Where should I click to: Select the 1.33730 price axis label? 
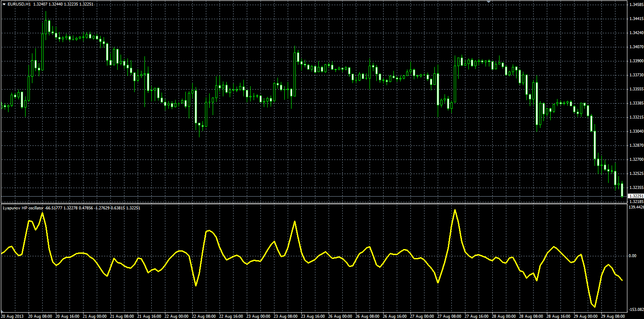click(x=636, y=75)
